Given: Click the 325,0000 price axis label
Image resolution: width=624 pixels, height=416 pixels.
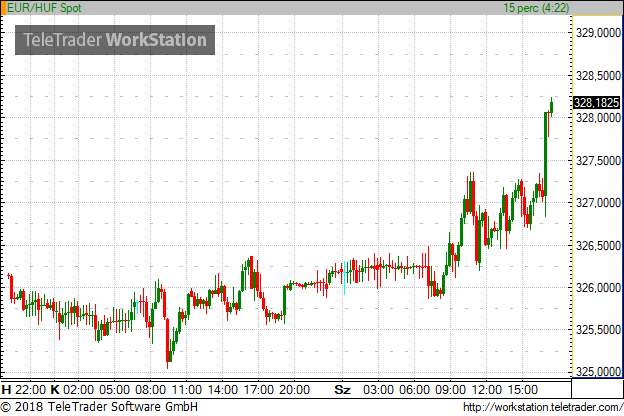Looking at the screenshot, I should coord(598,372).
